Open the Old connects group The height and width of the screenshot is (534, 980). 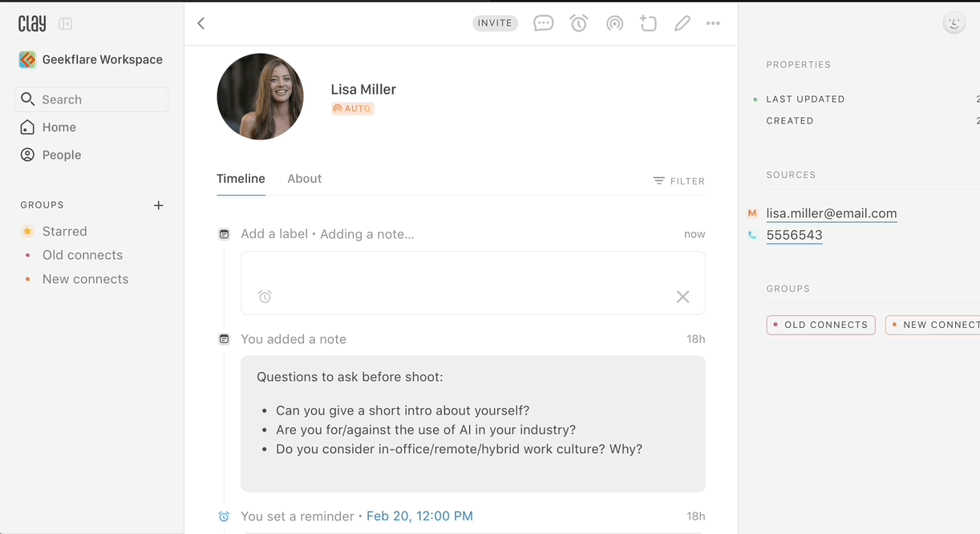tap(72, 255)
